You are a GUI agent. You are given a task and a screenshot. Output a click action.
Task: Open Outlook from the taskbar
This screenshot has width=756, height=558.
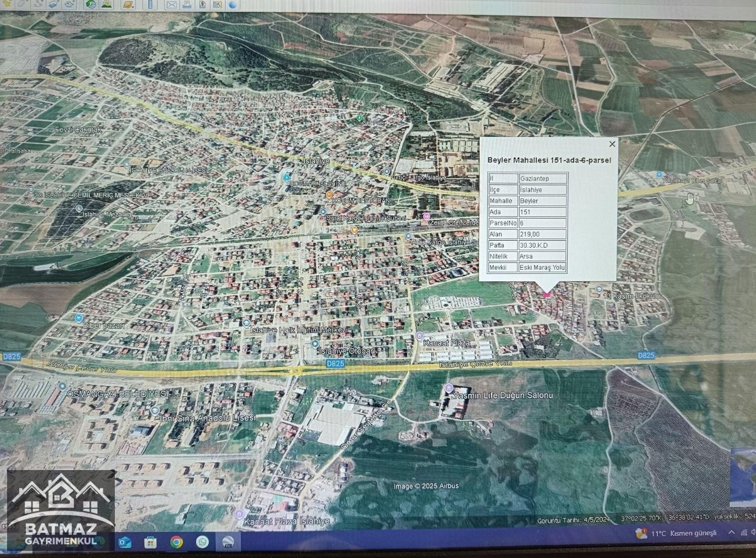pyautogui.click(x=125, y=542)
